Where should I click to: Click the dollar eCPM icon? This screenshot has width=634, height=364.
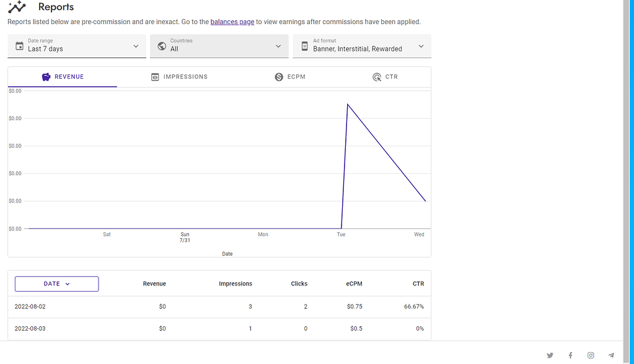pos(279,77)
